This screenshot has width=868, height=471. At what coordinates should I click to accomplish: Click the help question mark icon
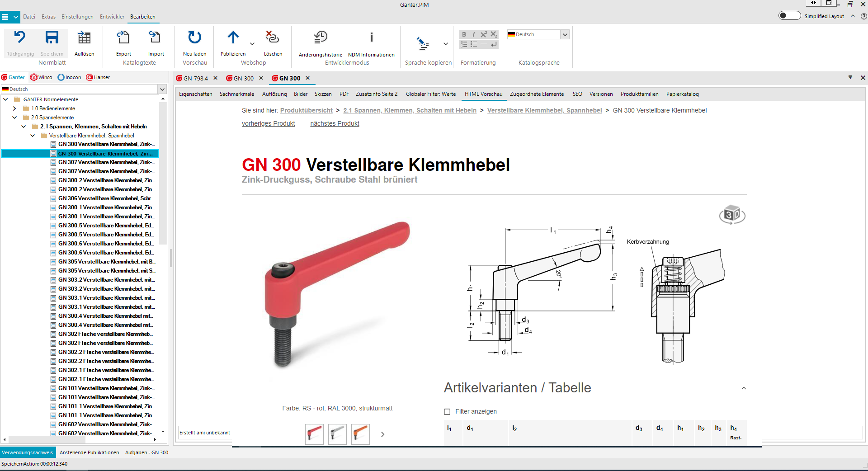pyautogui.click(x=863, y=16)
